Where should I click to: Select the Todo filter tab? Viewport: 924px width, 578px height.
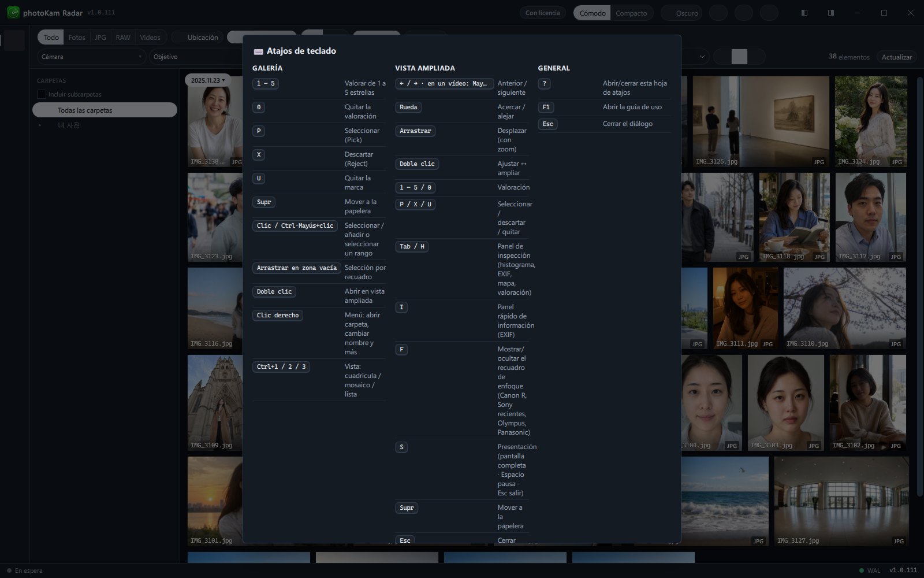[51, 38]
